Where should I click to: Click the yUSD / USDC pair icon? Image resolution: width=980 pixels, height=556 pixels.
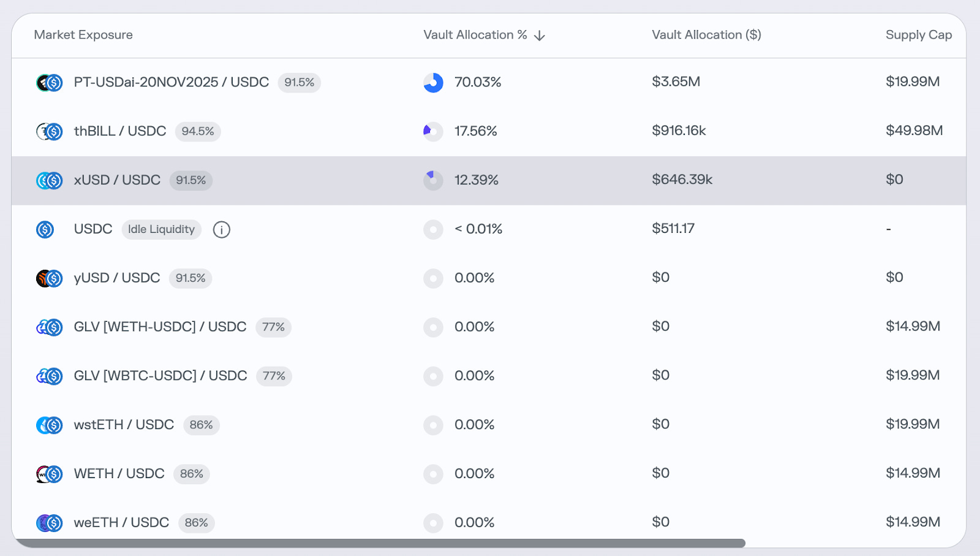49,278
